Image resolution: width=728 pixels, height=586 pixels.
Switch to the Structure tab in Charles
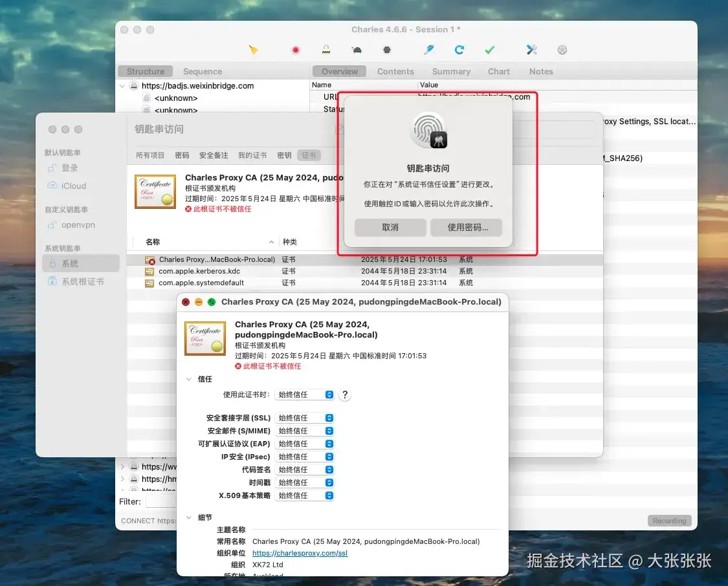[x=146, y=71]
